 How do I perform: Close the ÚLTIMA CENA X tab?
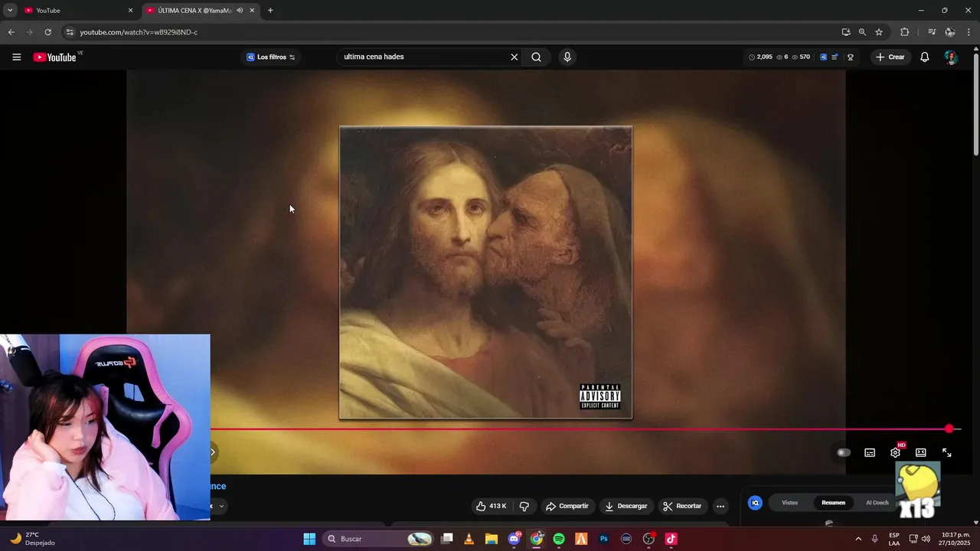point(252,10)
